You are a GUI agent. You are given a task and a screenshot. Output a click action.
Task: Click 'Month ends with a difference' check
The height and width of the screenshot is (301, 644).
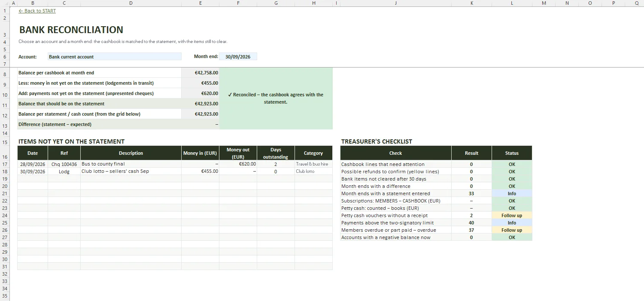coord(395,186)
